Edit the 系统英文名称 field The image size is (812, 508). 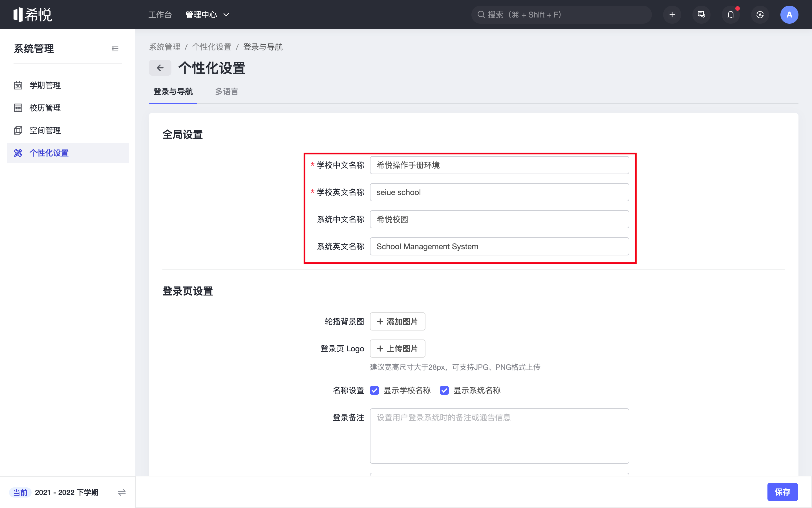click(499, 246)
